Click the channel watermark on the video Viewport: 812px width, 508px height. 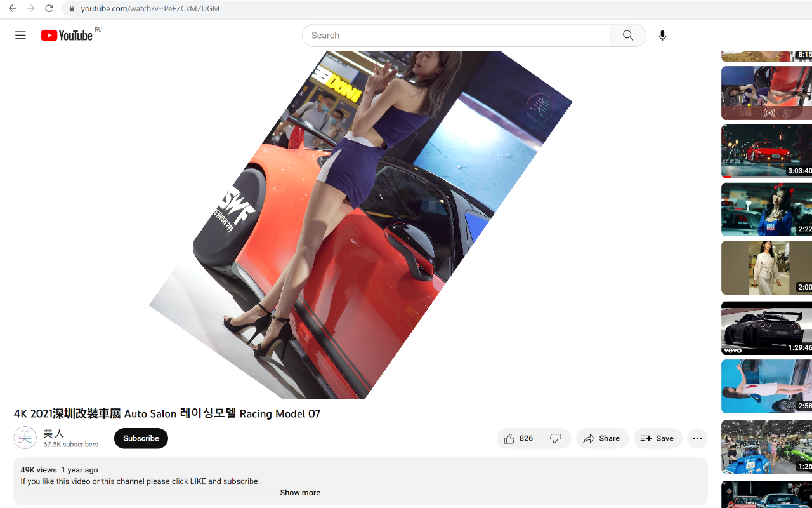540,107
